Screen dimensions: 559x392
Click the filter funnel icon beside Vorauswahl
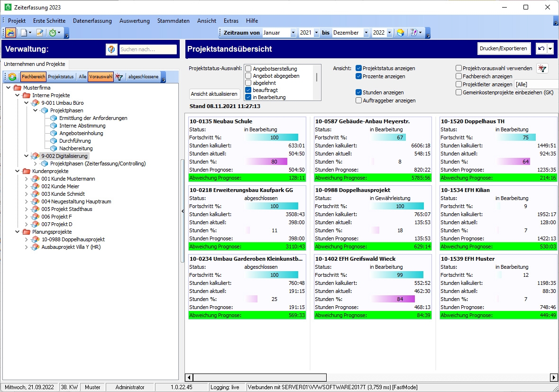(x=119, y=77)
